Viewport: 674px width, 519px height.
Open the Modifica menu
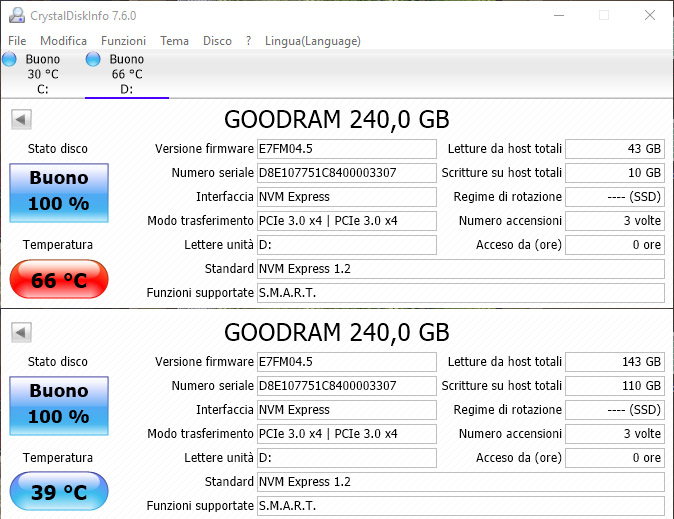tap(63, 41)
